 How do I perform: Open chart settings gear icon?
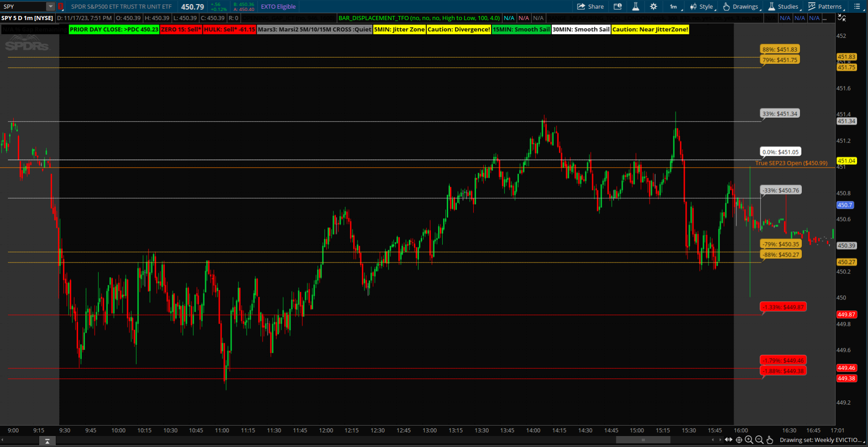pos(653,6)
